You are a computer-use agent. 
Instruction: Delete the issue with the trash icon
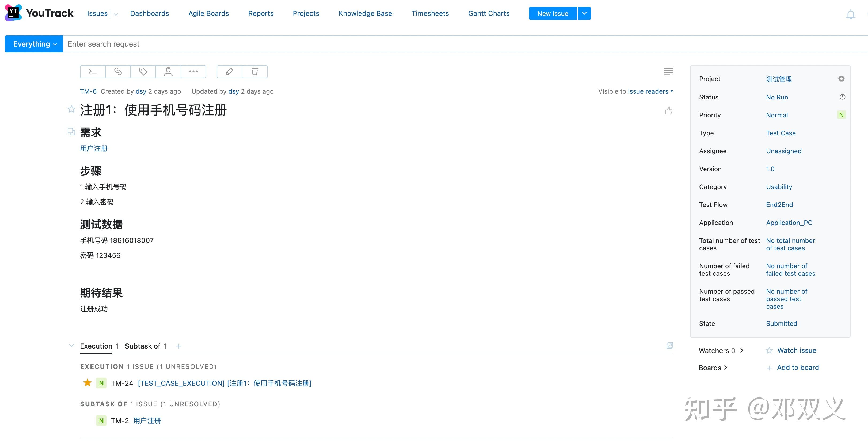(x=254, y=71)
